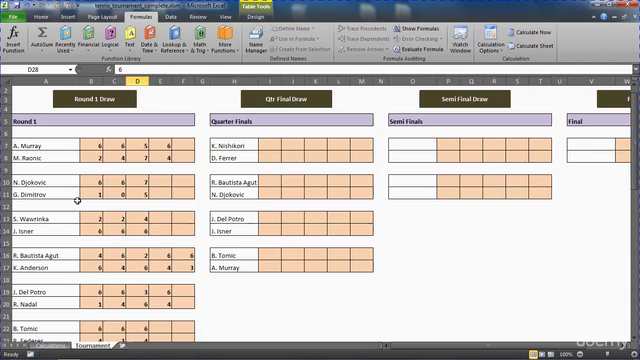This screenshot has width=640, height=360.
Task: Click the Semi Finals header cell
Action: pos(470,121)
